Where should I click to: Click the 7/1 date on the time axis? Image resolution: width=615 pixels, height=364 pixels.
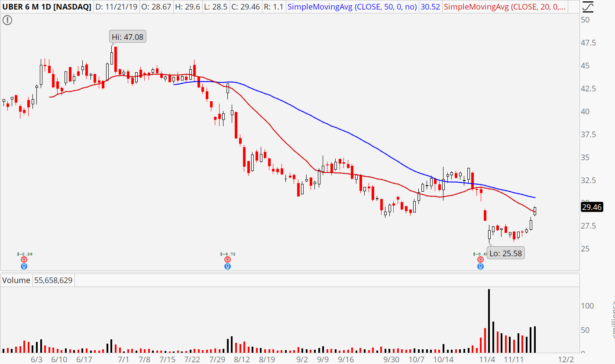123,360
